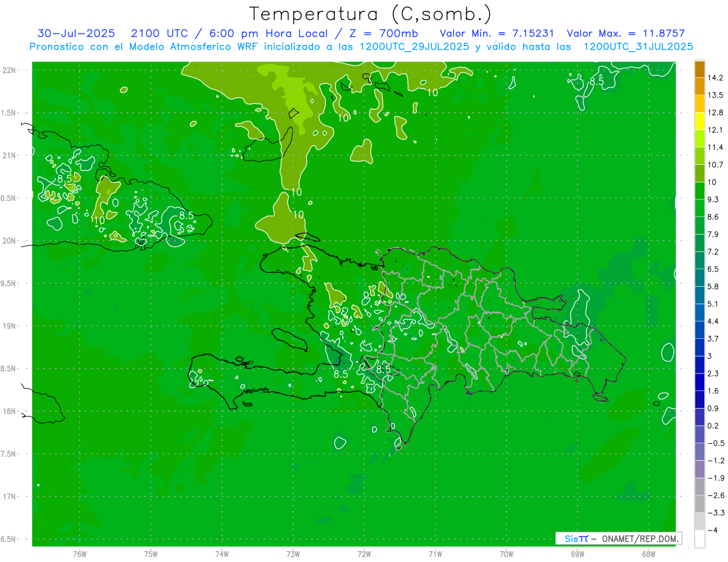Click the 5.1 color scale label
728x562 pixels.
[713, 304]
